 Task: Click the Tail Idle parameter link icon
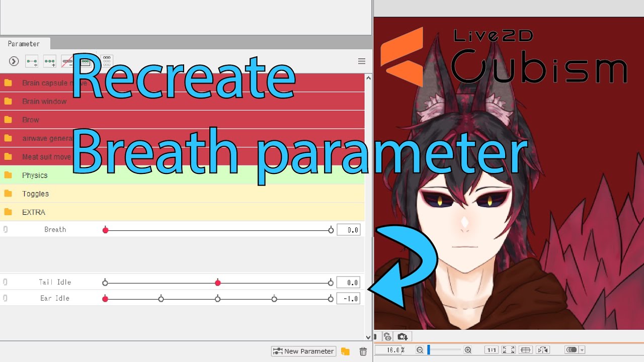coord(6,283)
